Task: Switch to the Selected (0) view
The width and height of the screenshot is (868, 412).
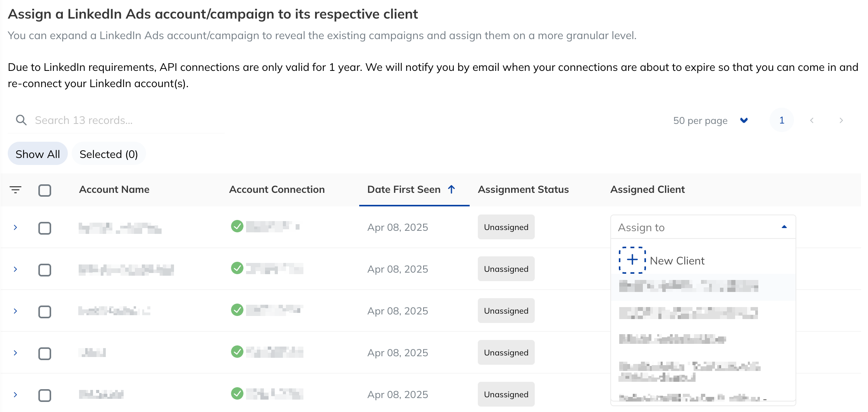Action: [x=108, y=154]
